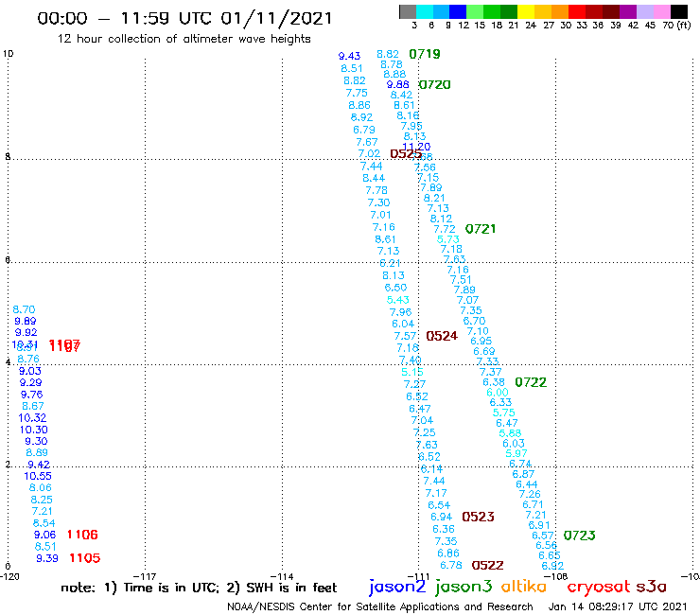Click the cyan wave height value 5.15
The width and height of the screenshot is (700, 615).
coord(412,372)
